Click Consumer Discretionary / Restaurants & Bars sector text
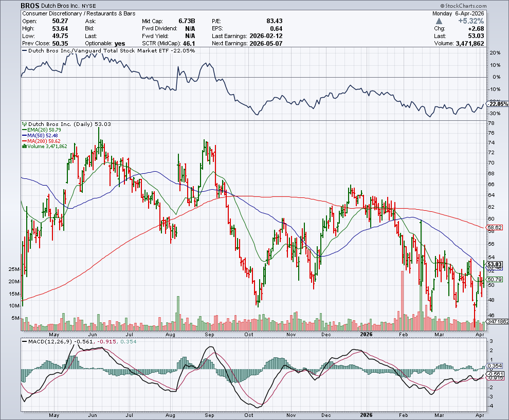This screenshot has width=509, height=420. tap(79, 13)
